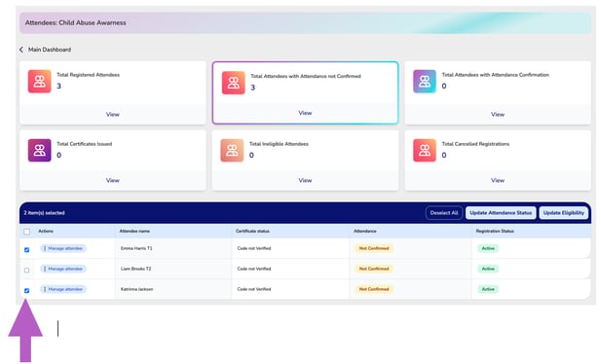Click the Attendance not Confirmed card icon
The width and height of the screenshot is (601, 364).
(x=234, y=83)
